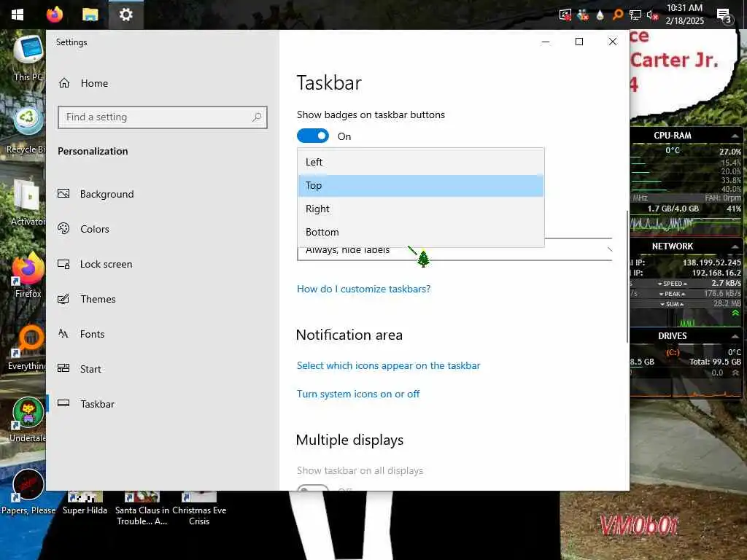The width and height of the screenshot is (747, 560).
Task: Click the IP address 138.199.52.245
Action: (712, 262)
